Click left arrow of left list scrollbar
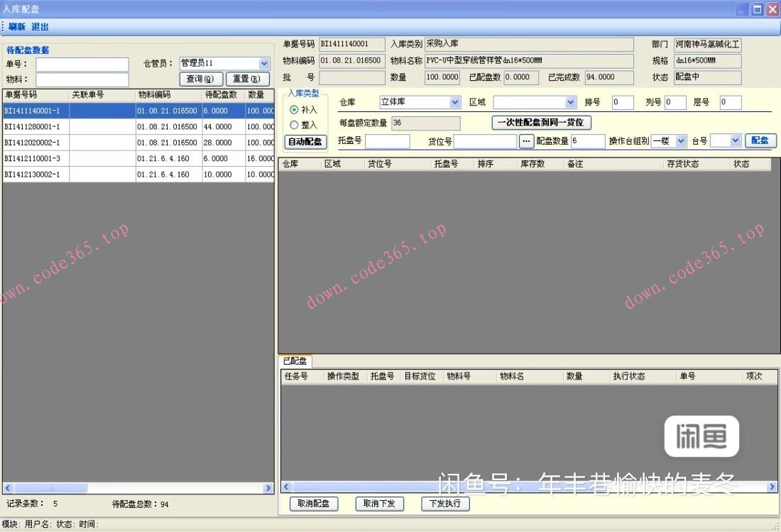 coord(8,488)
